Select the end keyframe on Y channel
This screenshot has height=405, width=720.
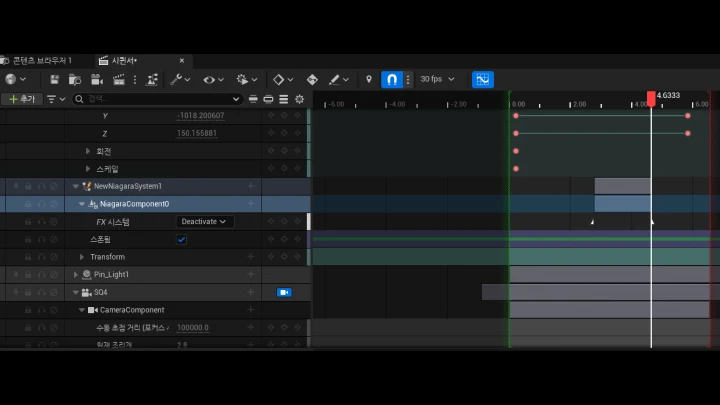point(687,116)
